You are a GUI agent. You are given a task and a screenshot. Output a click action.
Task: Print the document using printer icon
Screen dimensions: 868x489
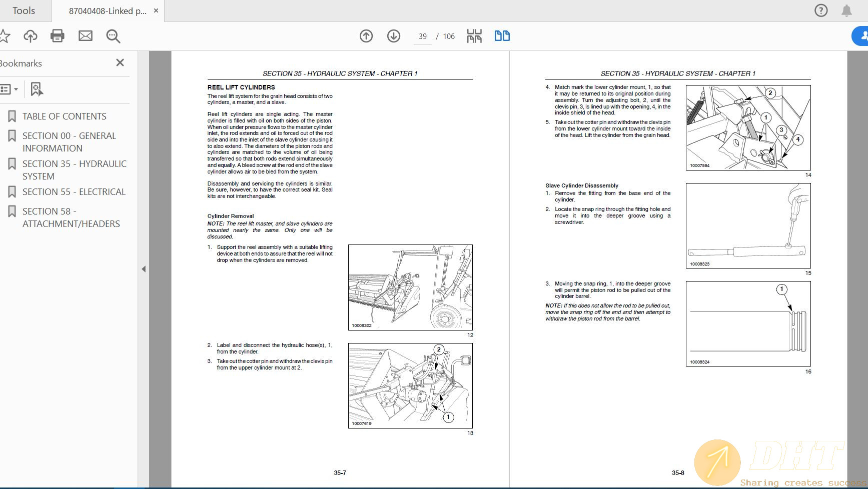click(58, 36)
